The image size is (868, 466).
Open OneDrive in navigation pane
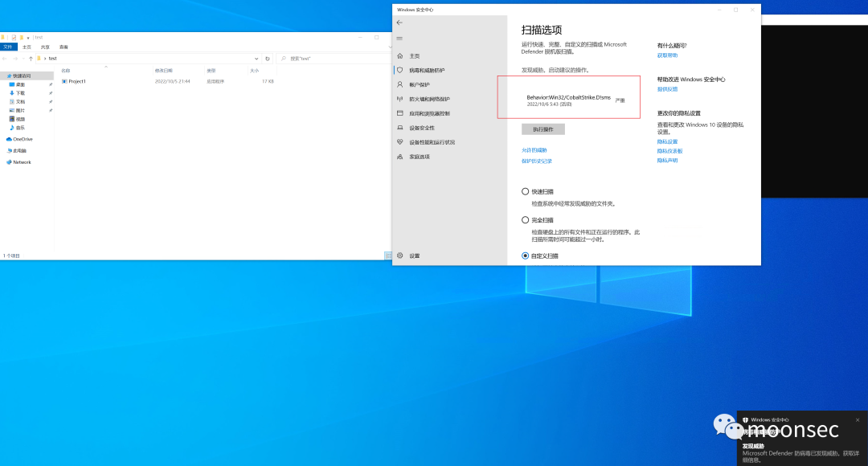point(23,140)
